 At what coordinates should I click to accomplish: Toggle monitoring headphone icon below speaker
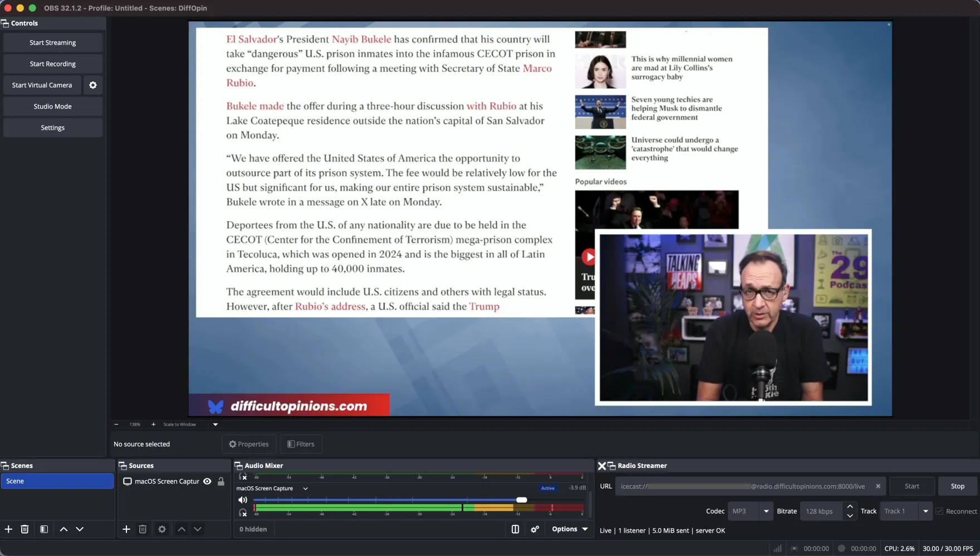click(243, 513)
